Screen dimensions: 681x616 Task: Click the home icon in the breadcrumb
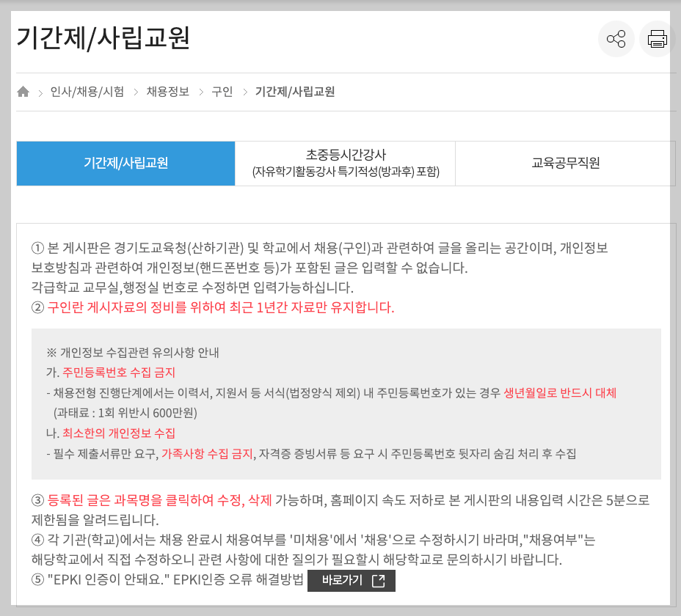[21, 91]
